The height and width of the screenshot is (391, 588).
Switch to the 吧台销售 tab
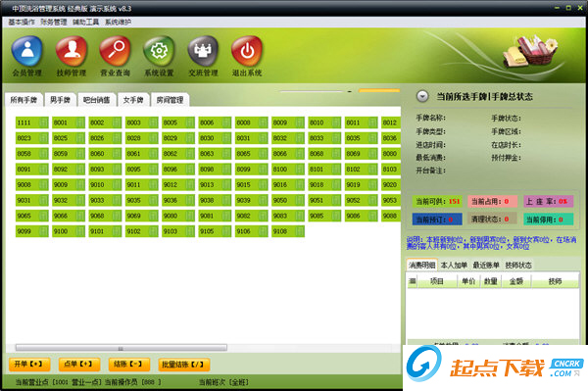tap(96, 100)
